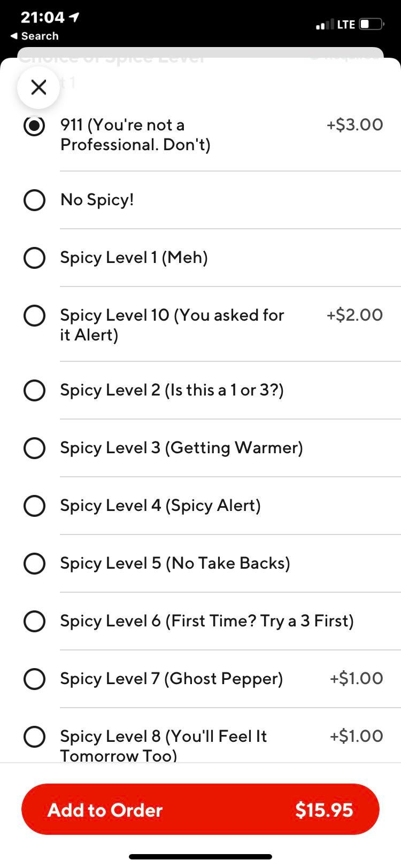Choose Spicy Level 7 (Ghost Pepper)
The width and height of the screenshot is (401, 868).
click(x=34, y=679)
